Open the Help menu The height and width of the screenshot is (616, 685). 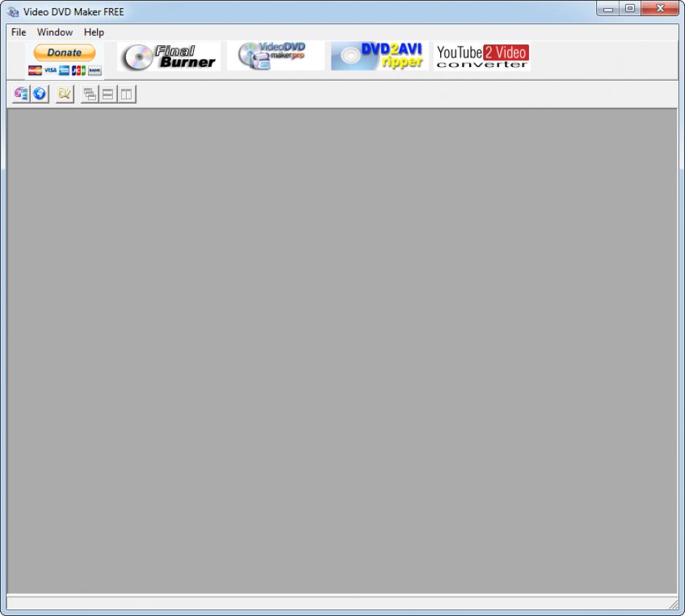pyautogui.click(x=93, y=32)
